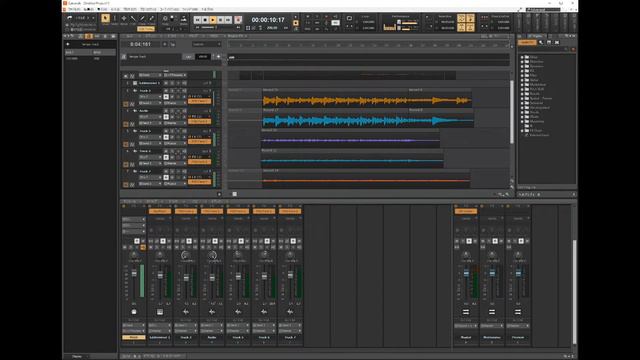640x360 pixels.
Task: Click the track icon of Track 7 console strip
Action: click(290, 312)
